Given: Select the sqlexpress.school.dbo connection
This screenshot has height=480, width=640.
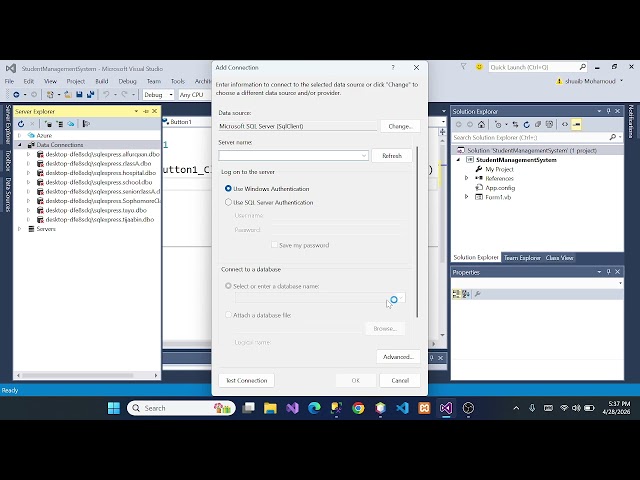Looking at the screenshot, I should [x=98, y=182].
